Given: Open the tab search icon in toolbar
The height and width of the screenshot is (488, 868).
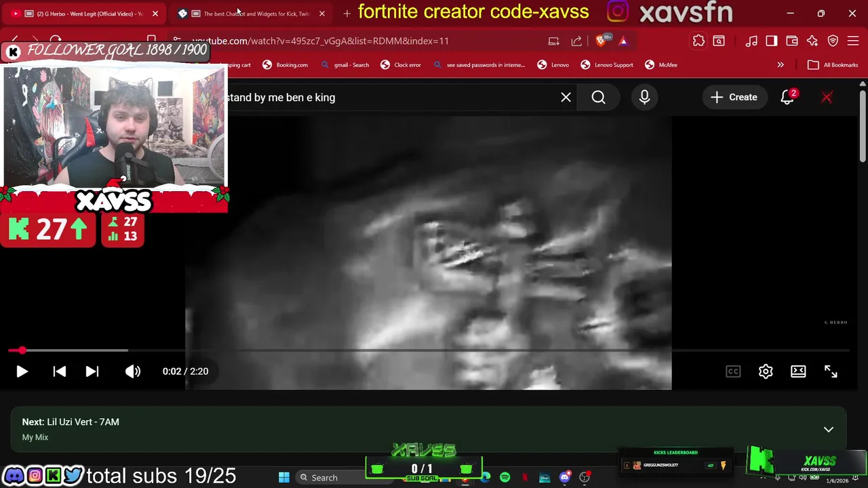Looking at the screenshot, I should pos(719,41).
